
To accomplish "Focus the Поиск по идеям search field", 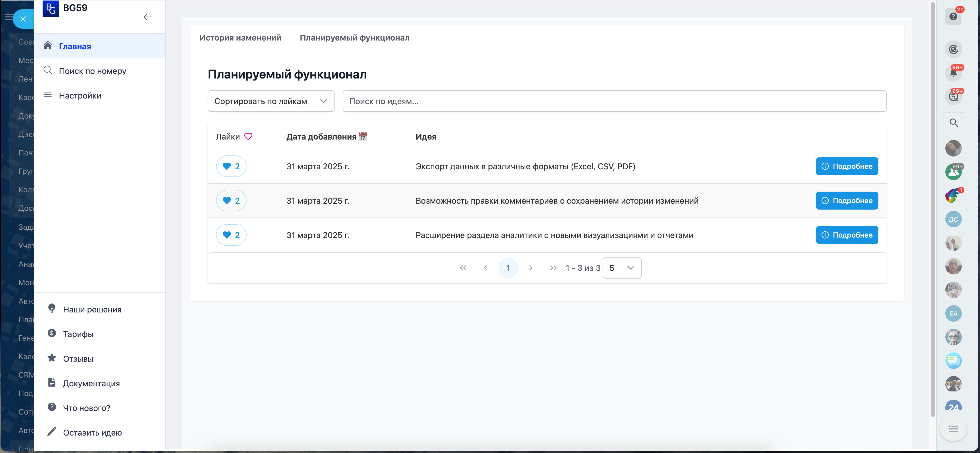I will point(614,101).
